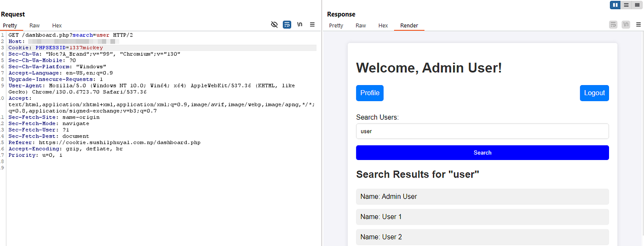Click the 'Sec-Fetch-Site: same-origin' line
Viewport: 644px width, 246px height.
(54, 117)
